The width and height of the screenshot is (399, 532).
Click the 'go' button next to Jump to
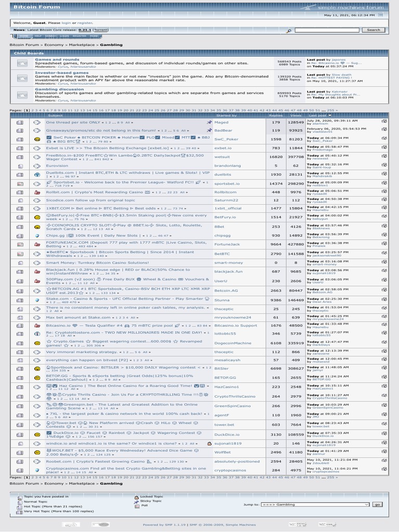377,504
